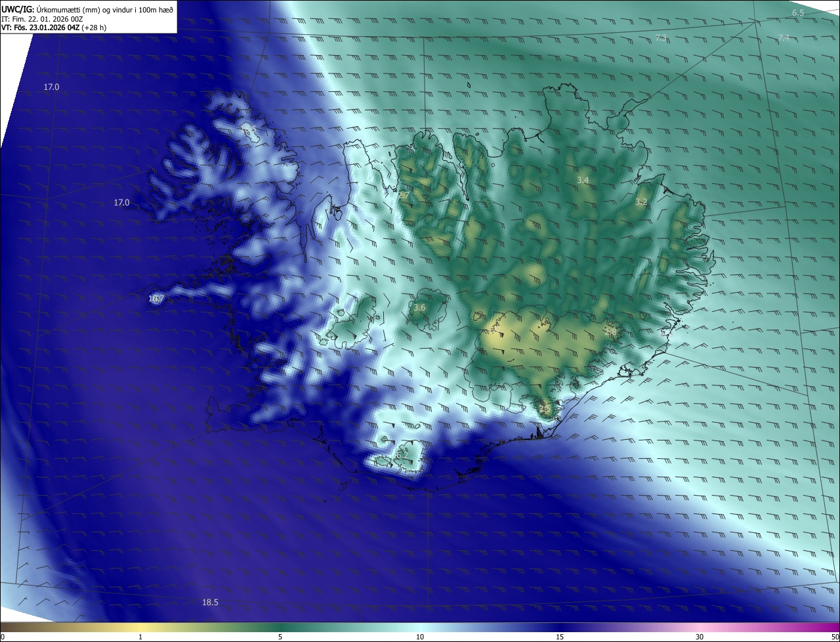Click the 17.0 value label nearest the title box
840x642 pixels.
[51, 87]
